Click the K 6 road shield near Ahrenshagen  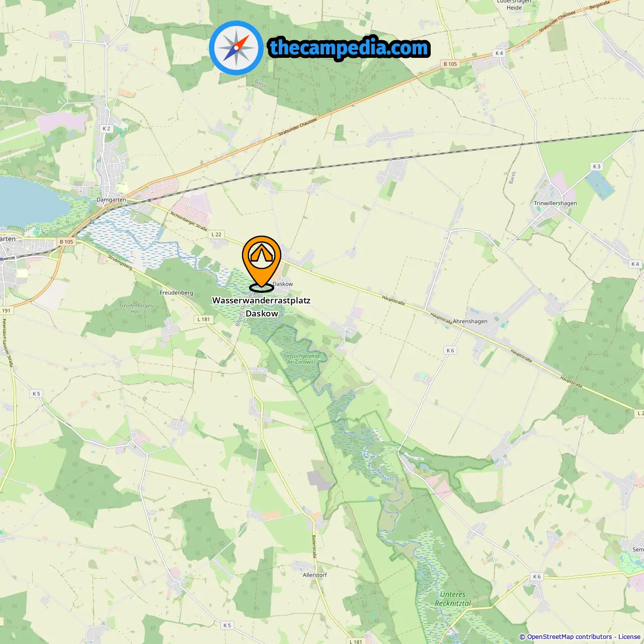[450, 350]
